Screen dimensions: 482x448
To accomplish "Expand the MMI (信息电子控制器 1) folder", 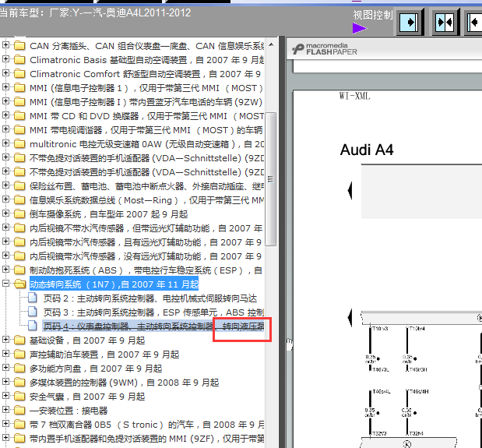I will (5, 87).
